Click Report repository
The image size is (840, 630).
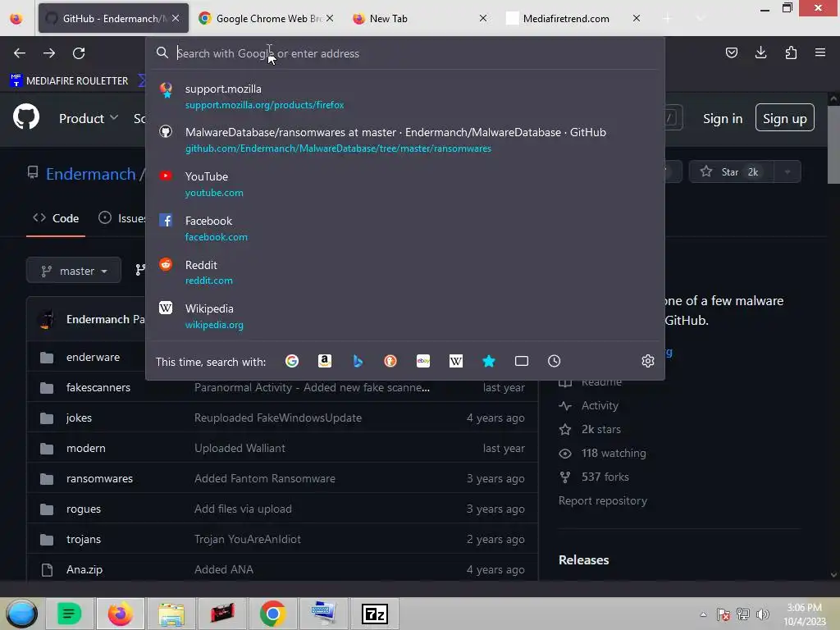(603, 500)
